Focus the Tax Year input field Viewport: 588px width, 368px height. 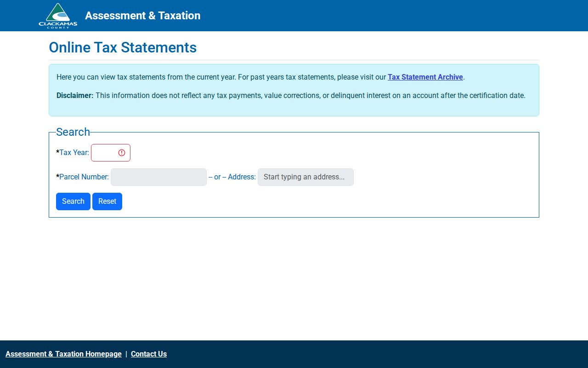tap(111, 153)
